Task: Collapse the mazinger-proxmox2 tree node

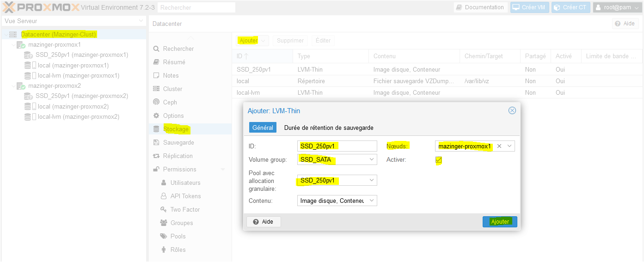Action: click(13, 86)
